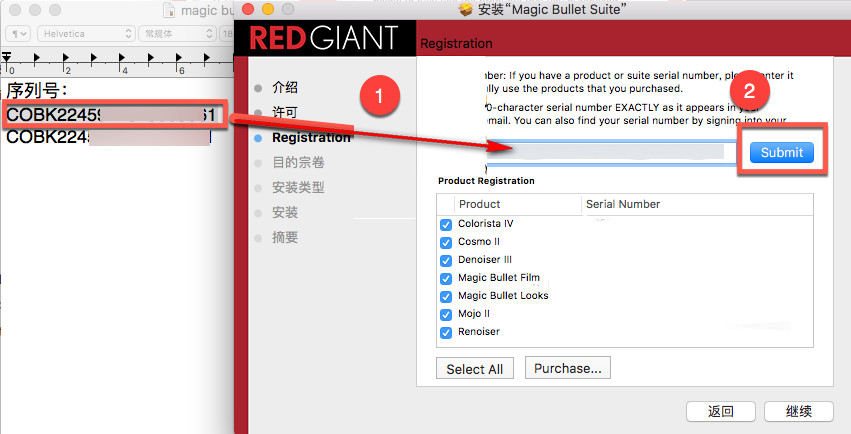Viewport: 851px width, 434px height.
Task: Close the Magic Bullet Suite installer window
Action: tap(248, 9)
